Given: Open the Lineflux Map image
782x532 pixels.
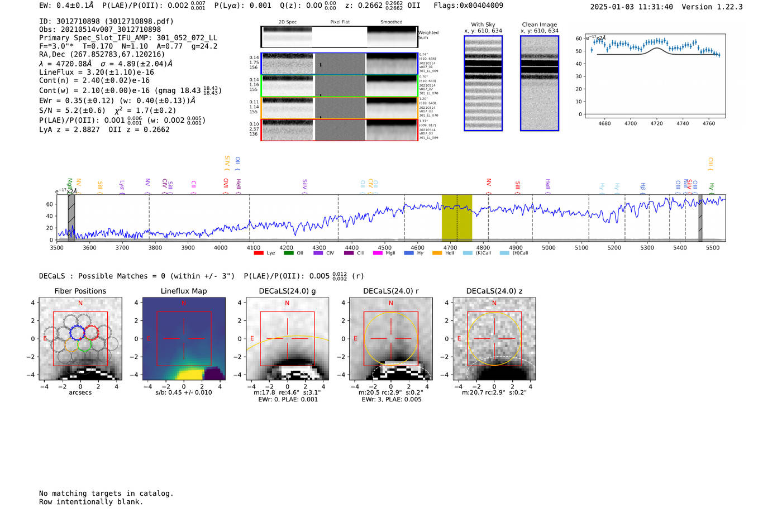Looking at the screenshot, I should [x=184, y=339].
